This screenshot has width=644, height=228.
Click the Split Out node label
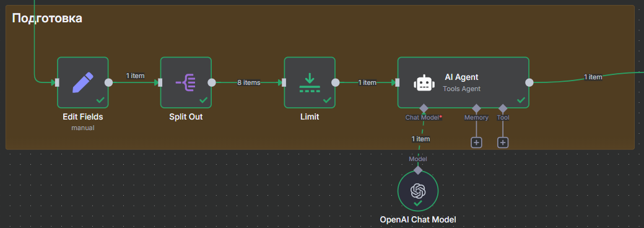pos(186,117)
